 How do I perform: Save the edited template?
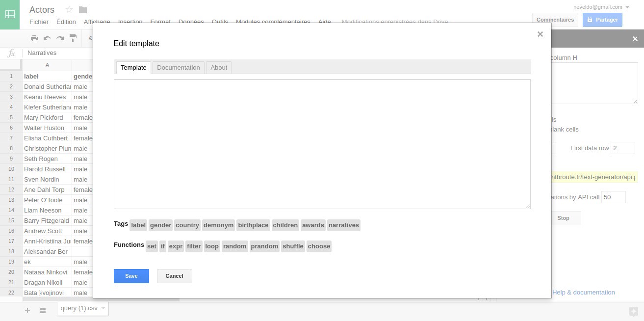click(131, 276)
